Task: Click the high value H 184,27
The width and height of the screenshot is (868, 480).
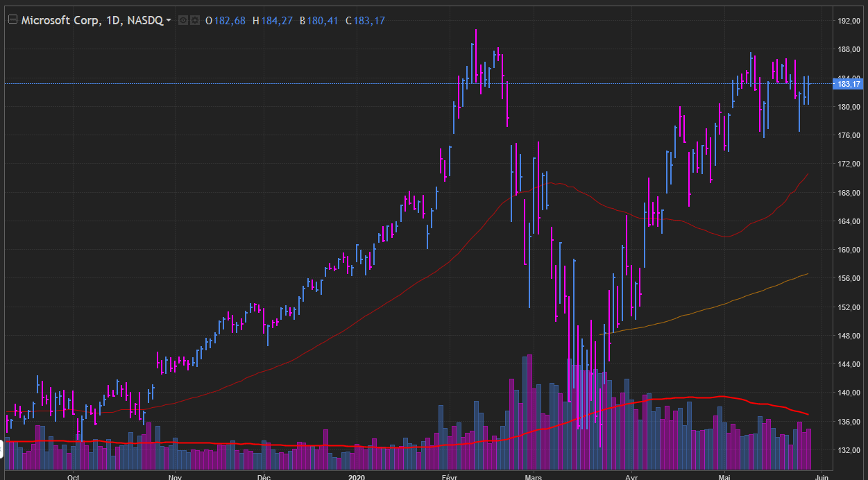Action: point(272,21)
